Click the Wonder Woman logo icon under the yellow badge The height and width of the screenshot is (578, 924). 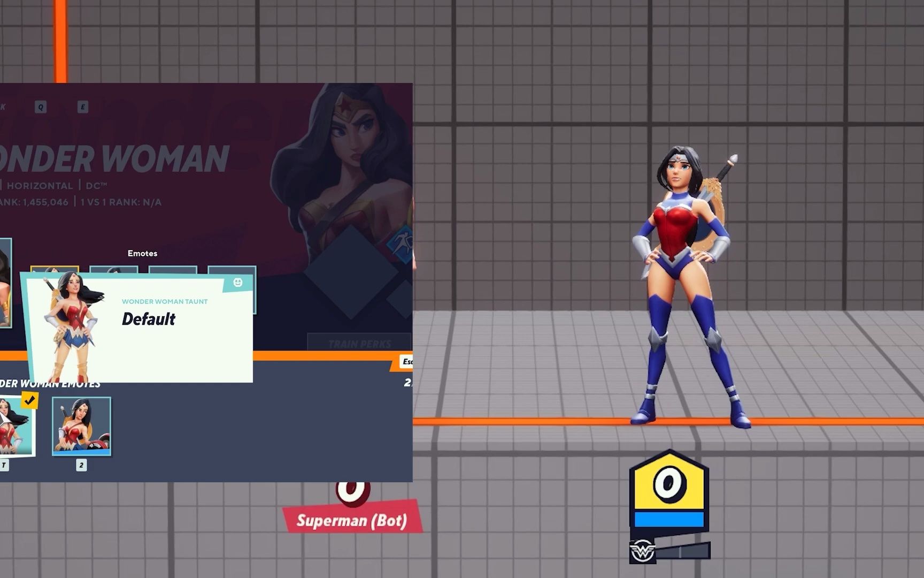point(642,551)
